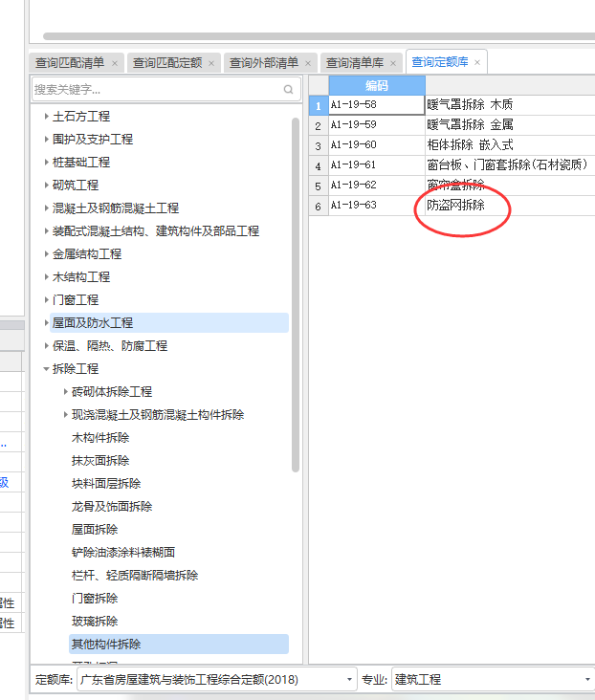Expand 现浇混凝土及钢筋混凝土构件拆除 arrow
595x700 pixels.
66,415
